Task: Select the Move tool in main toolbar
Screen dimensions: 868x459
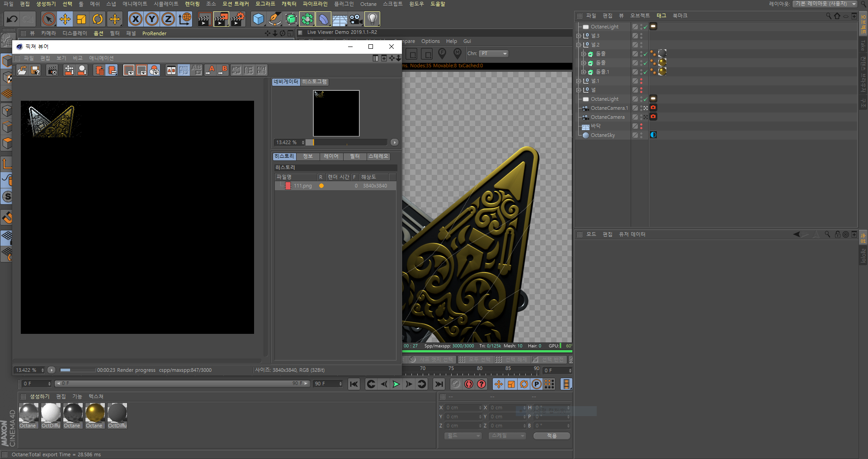Action: click(65, 19)
